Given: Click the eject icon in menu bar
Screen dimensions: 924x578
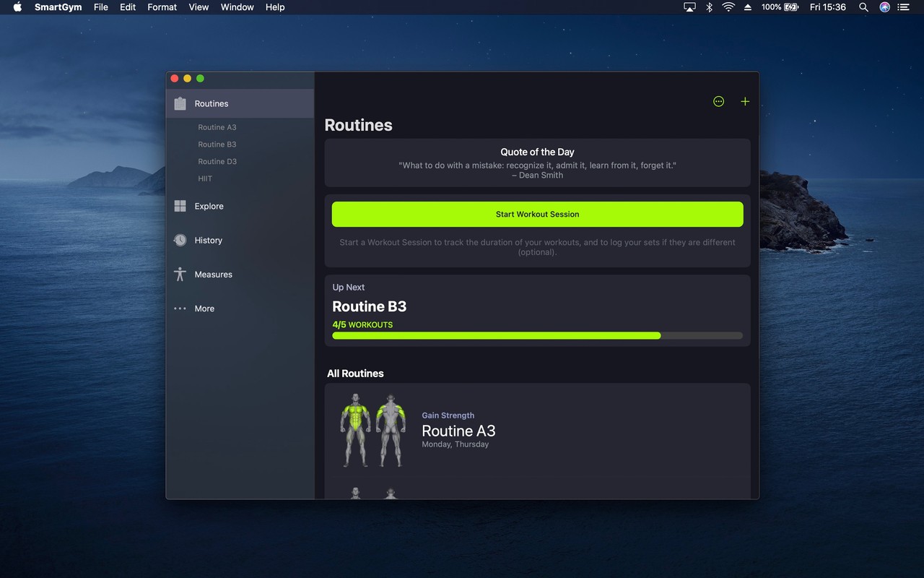Looking at the screenshot, I should [748, 7].
